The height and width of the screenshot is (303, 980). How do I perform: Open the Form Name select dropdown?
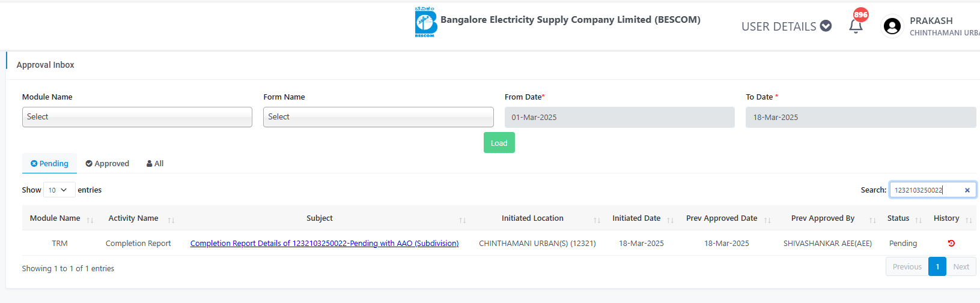pyautogui.click(x=379, y=117)
